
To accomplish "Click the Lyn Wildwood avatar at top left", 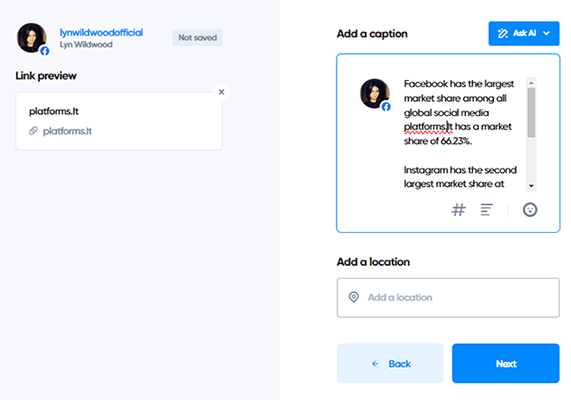I will [32, 38].
